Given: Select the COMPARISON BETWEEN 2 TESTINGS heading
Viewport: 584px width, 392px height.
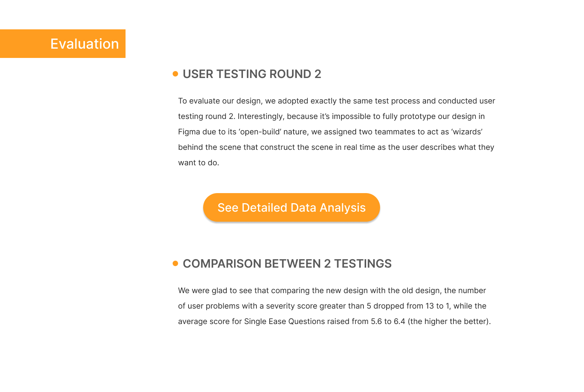Looking at the screenshot, I should click(x=287, y=263).
